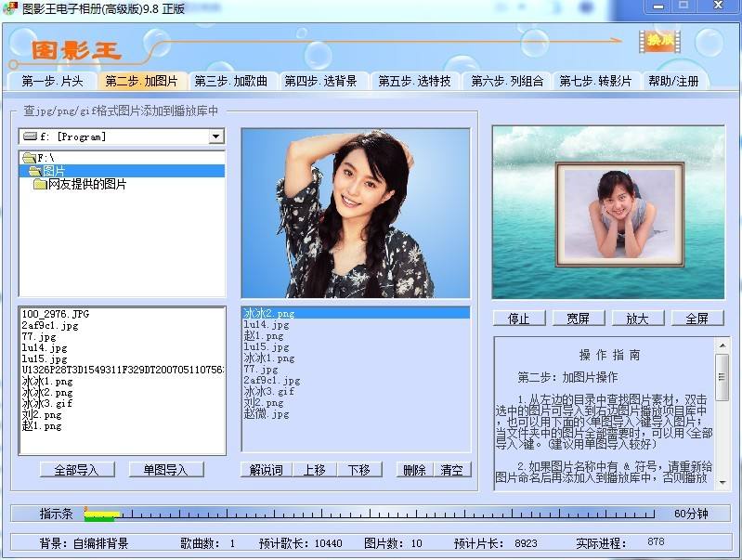The width and height of the screenshot is (742, 560).
Task: Select lu15.jpg in the source file list
Action: pos(45,358)
